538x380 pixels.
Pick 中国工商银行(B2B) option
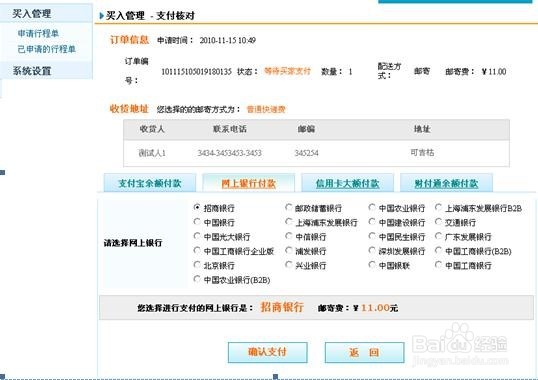click(x=438, y=251)
